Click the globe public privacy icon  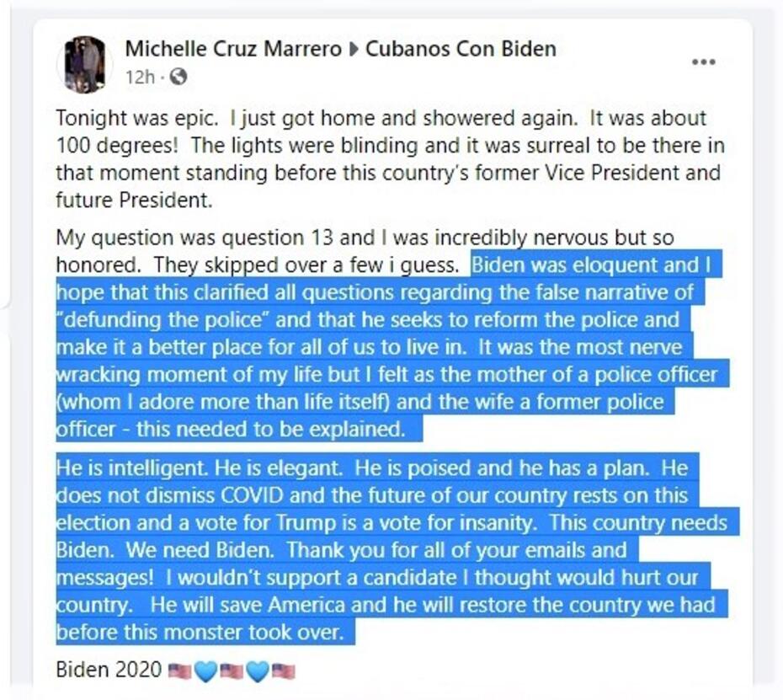pyautogui.click(x=178, y=77)
